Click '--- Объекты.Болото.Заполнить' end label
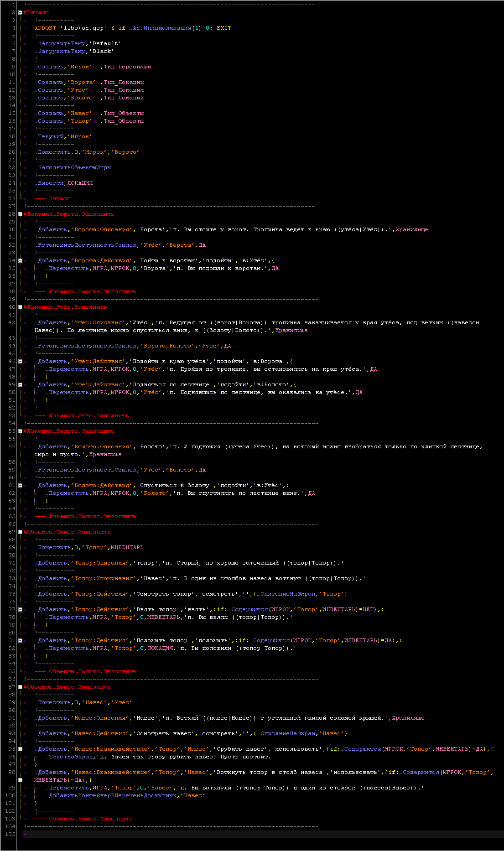 [x=85, y=671]
